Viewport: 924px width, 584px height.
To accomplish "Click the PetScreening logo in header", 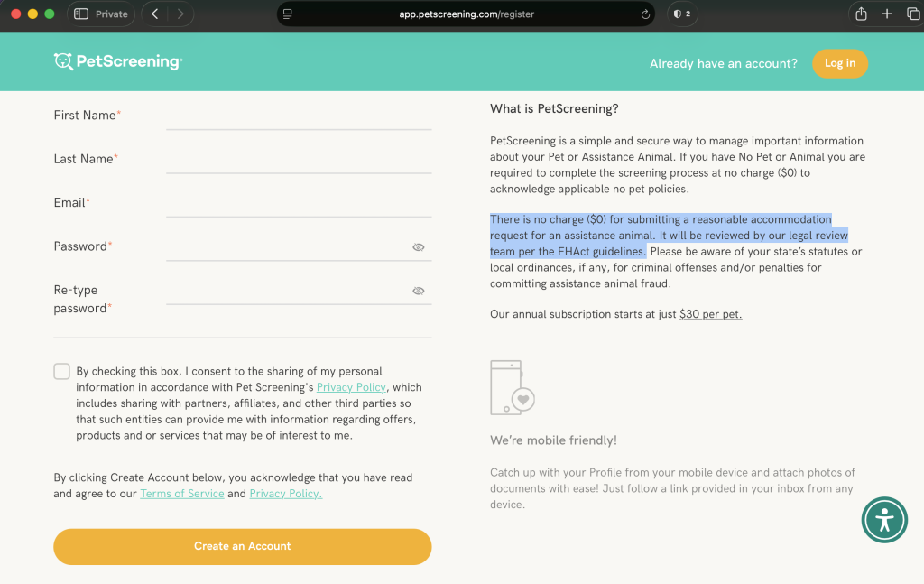I will tap(118, 61).
